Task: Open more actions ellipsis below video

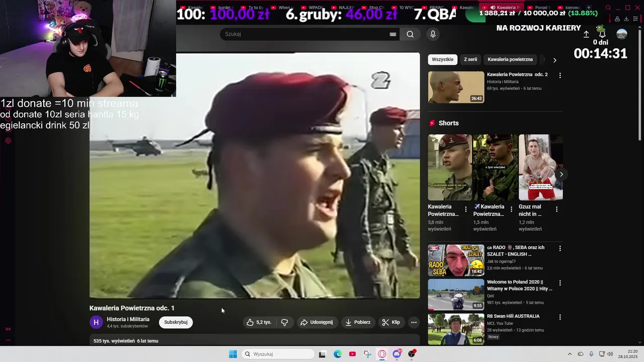Action: (x=414, y=322)
